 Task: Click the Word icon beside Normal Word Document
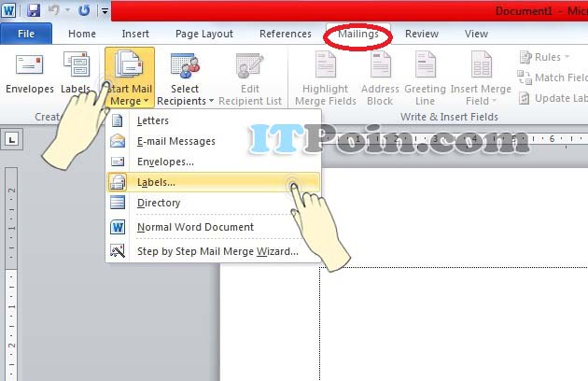click(118, 227)
